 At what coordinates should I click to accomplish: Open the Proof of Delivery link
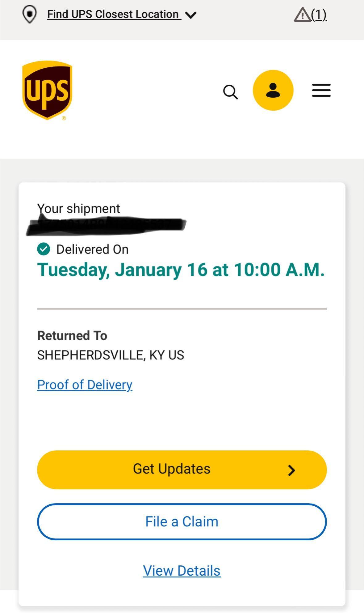[85, 385]
